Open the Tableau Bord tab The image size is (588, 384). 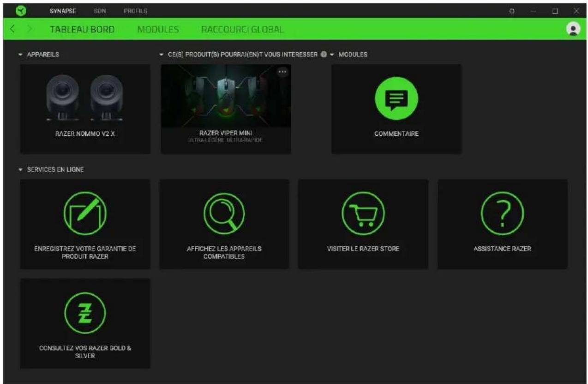coord(82,29)
